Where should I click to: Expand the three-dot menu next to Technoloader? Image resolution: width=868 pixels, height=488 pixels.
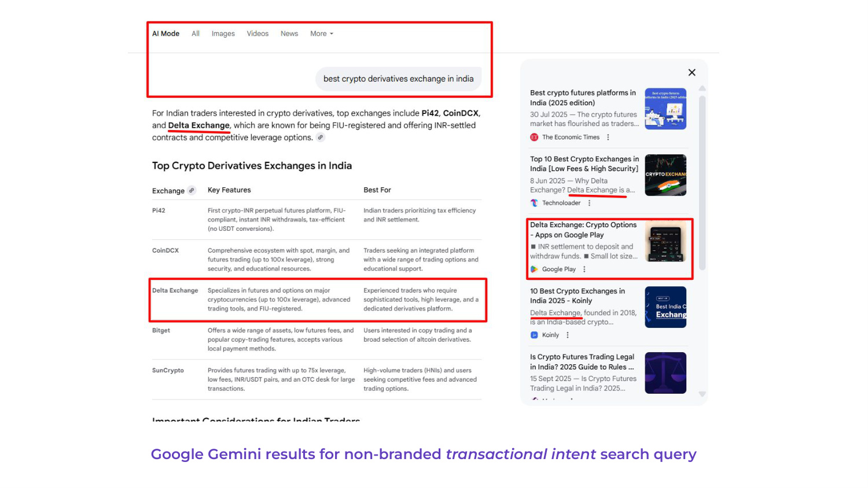point(589,203)
